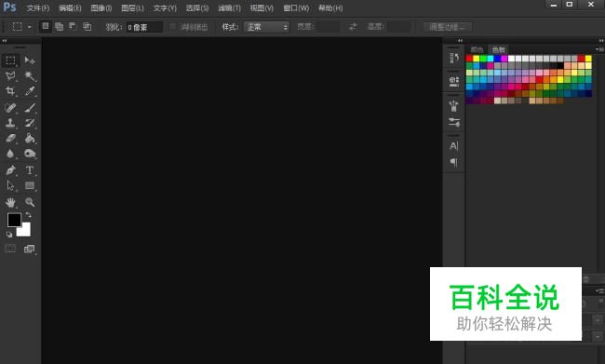Open the 图层(L) menu
The width and height of the screenshot is (605, 364).
(132, 8)
